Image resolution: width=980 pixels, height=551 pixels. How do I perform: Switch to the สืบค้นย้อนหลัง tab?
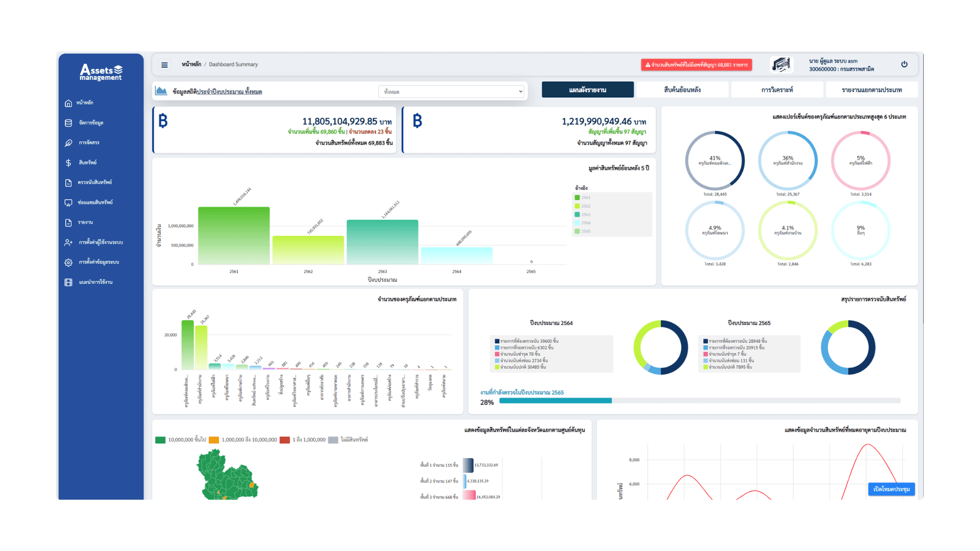682,89
